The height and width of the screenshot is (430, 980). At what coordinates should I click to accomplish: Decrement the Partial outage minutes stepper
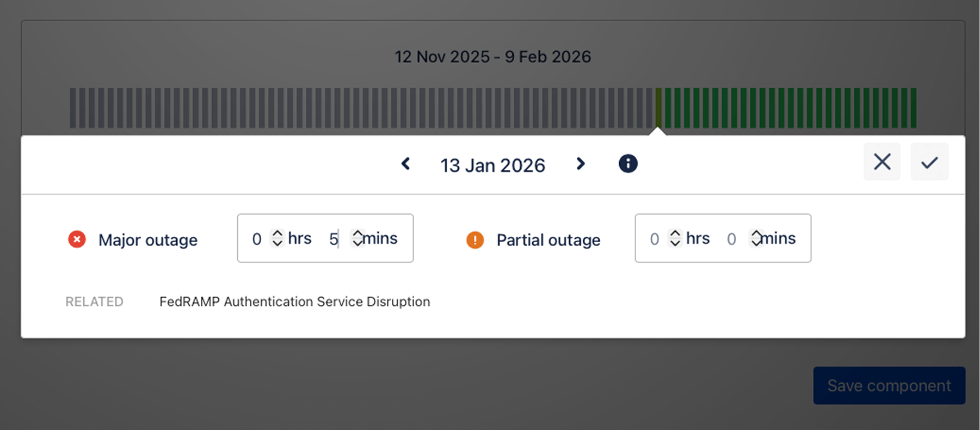(756, 244)
